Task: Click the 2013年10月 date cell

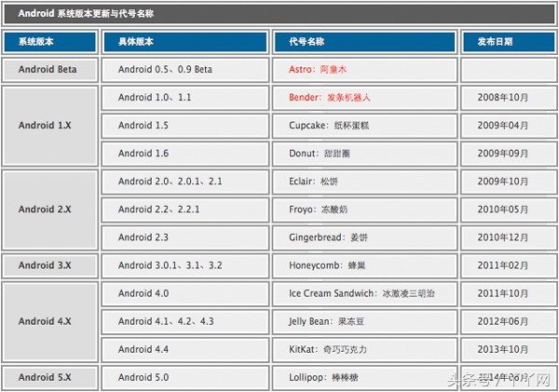Action: tap(509, 349)
